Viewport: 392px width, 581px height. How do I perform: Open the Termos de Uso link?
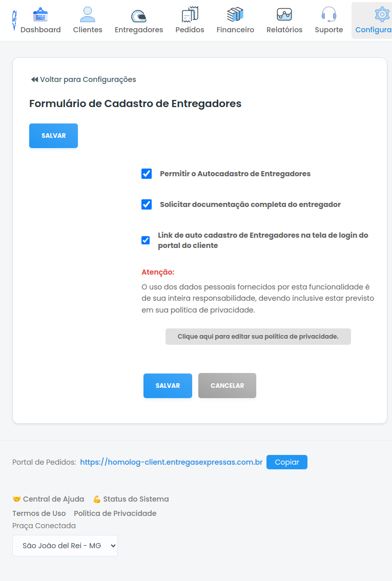[x=39, y=513]
